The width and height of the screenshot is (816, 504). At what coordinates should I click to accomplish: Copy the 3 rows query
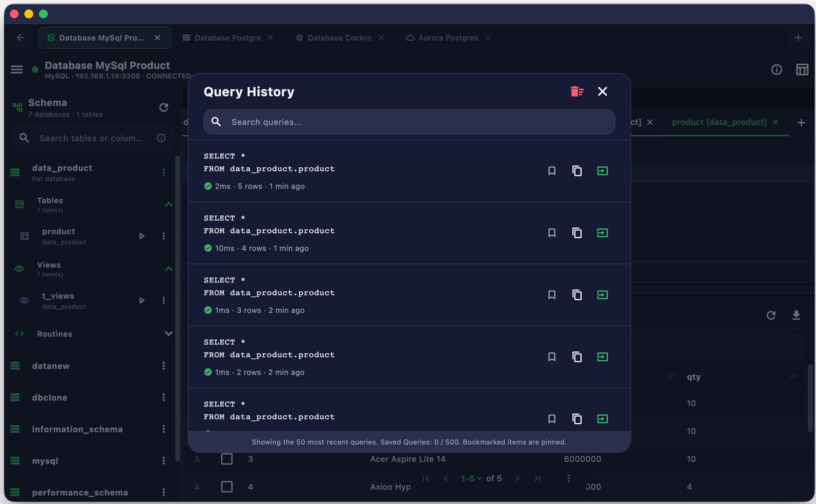[577, 295]
